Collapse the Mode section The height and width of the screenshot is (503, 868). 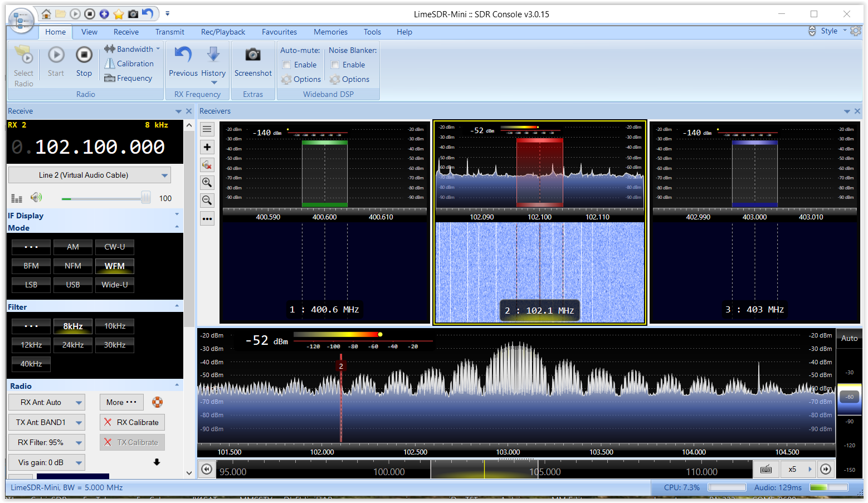click(177, 227)
